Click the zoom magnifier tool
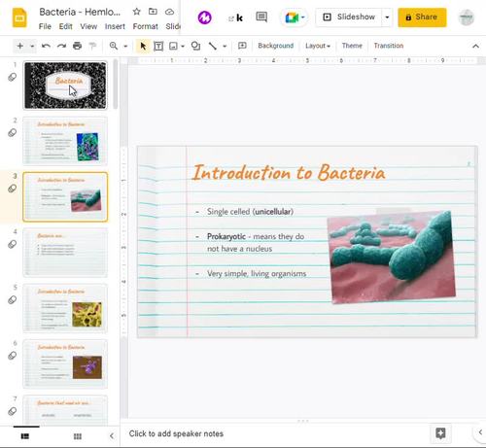The height and width of the screenshot is (448, 486). tap(114, 46)
